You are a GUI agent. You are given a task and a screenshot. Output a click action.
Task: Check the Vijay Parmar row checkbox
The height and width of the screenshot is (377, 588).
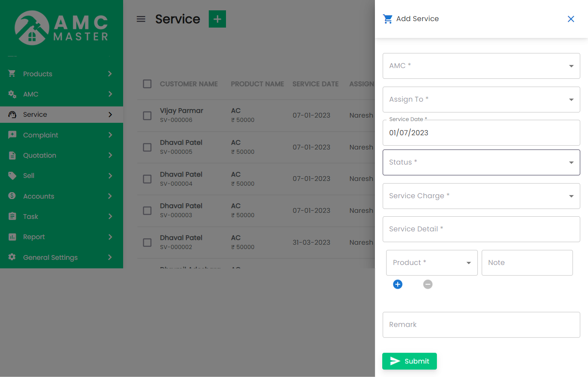click(147, 115)
